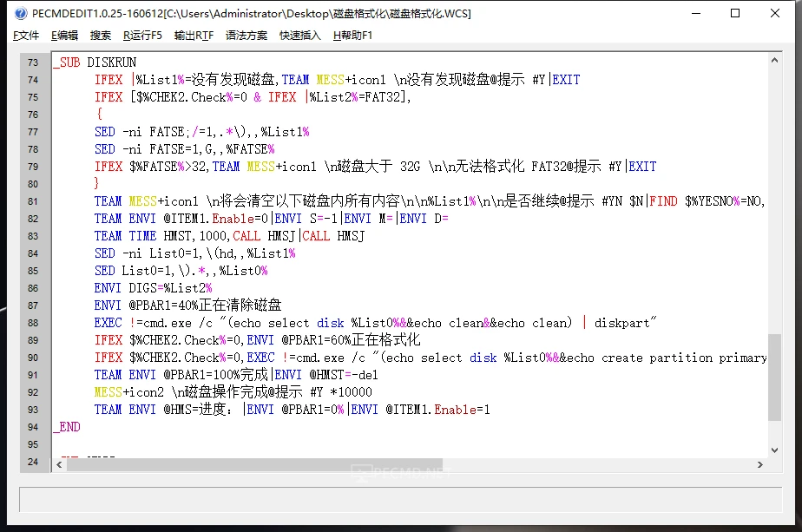The width and height of the screenshot is (802, 532).
Task: Click the closing brace on line 80
Action: pyautogui.click(x=96, y=184)
